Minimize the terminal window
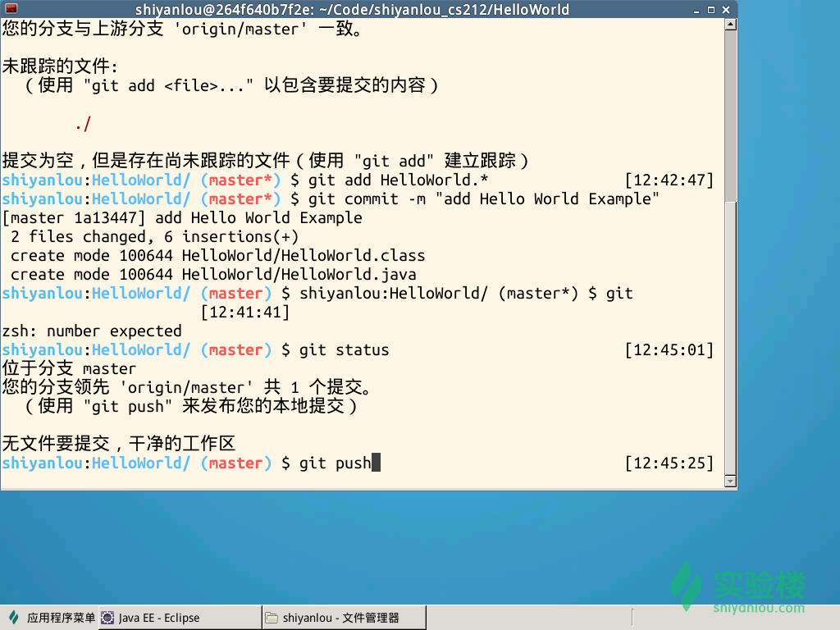The width and height of the screenshot is (840, 630). click(x=696, y=10)
